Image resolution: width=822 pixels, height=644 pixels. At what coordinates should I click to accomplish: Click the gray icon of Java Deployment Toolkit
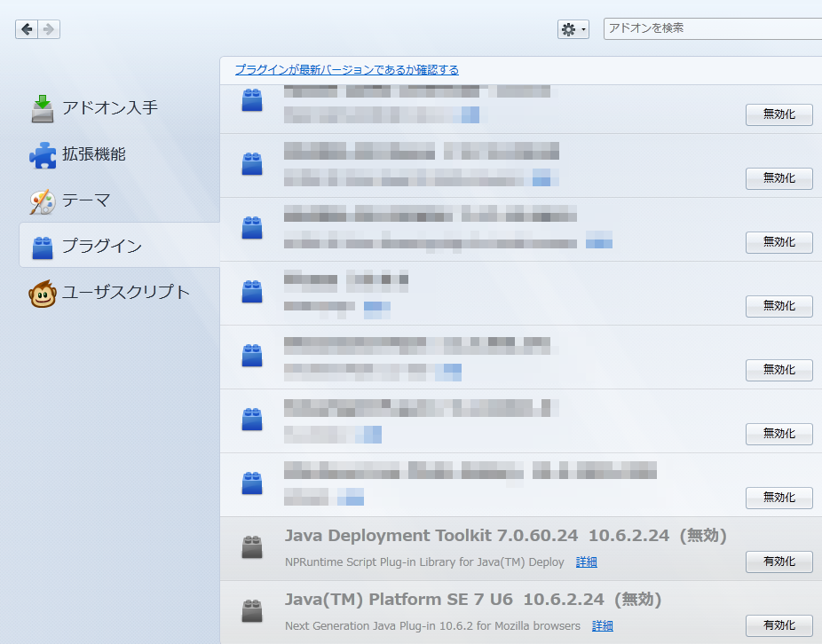pyautogui.click(x=252, y=548)
